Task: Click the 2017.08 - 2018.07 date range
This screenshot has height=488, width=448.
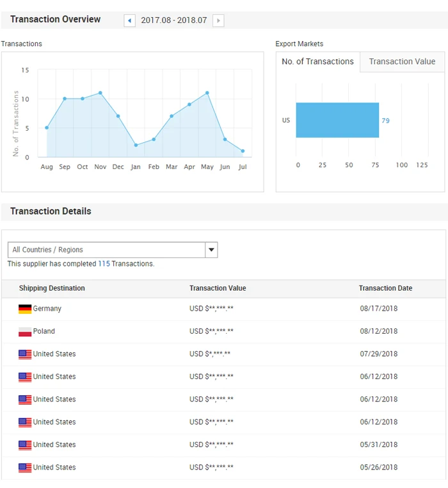Action: [174, 20]
